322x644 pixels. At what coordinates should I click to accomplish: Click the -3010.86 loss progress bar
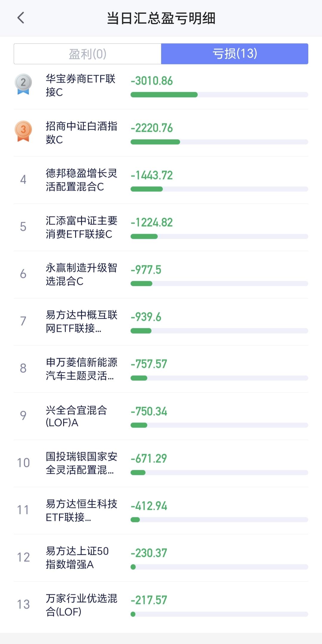coord(219,95)
